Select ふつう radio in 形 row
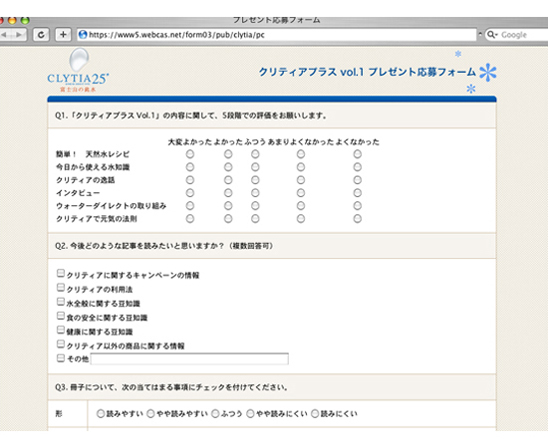This screenshot has width=548, height=448. [215, 414]
